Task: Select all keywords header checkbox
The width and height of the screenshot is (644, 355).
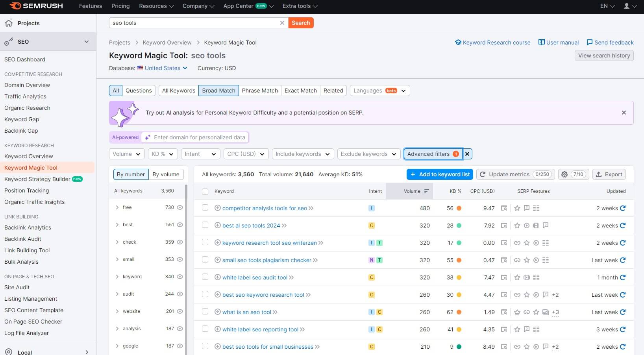Action: pyautogui.click(x=205, y=191)
